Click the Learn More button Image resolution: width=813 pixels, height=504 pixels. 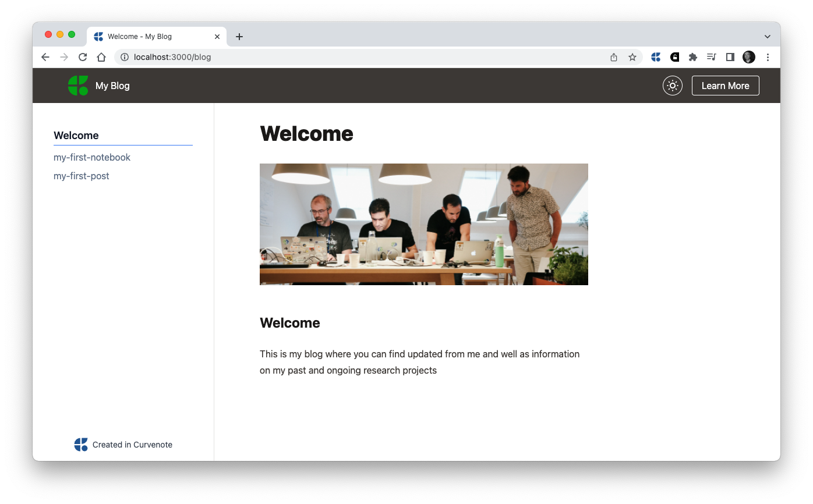725,86
